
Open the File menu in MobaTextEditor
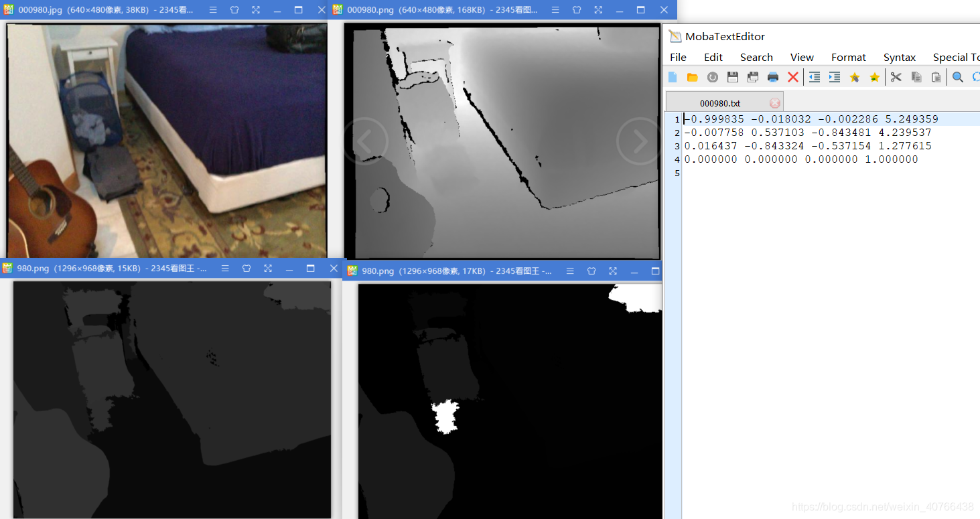678,57
